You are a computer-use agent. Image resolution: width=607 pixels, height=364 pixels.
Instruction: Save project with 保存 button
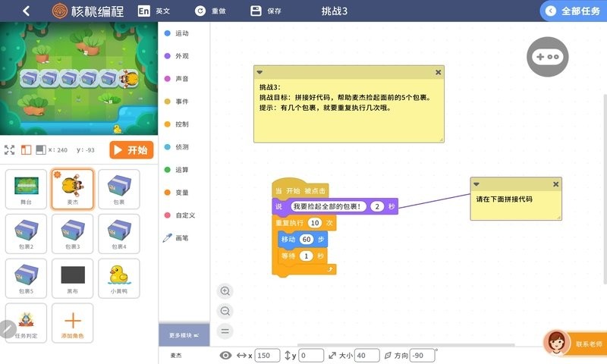coord(266,11)
